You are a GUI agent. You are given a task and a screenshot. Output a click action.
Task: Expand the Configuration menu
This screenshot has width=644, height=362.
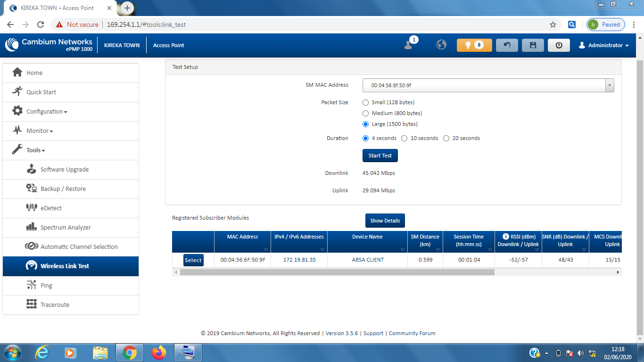pos(47,112)
